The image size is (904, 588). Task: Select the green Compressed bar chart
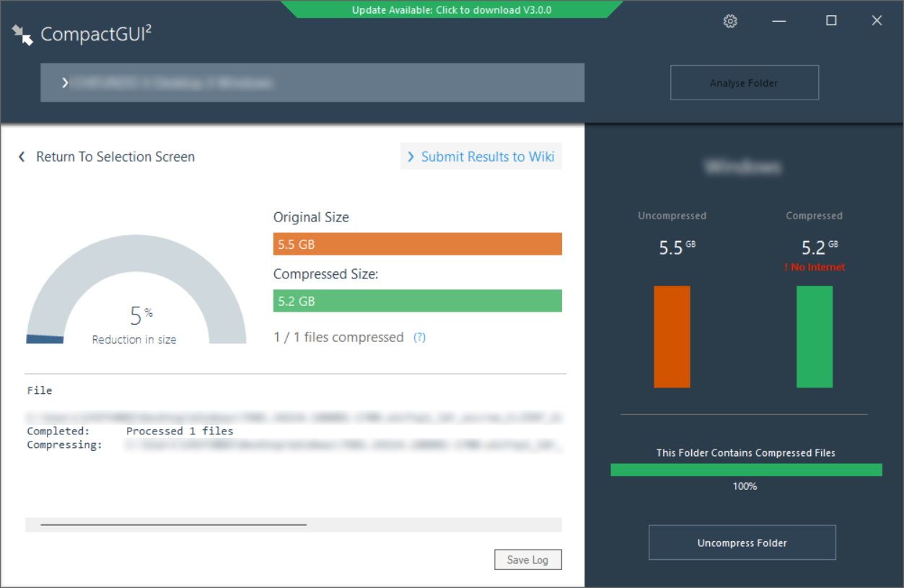click(814, 335)
